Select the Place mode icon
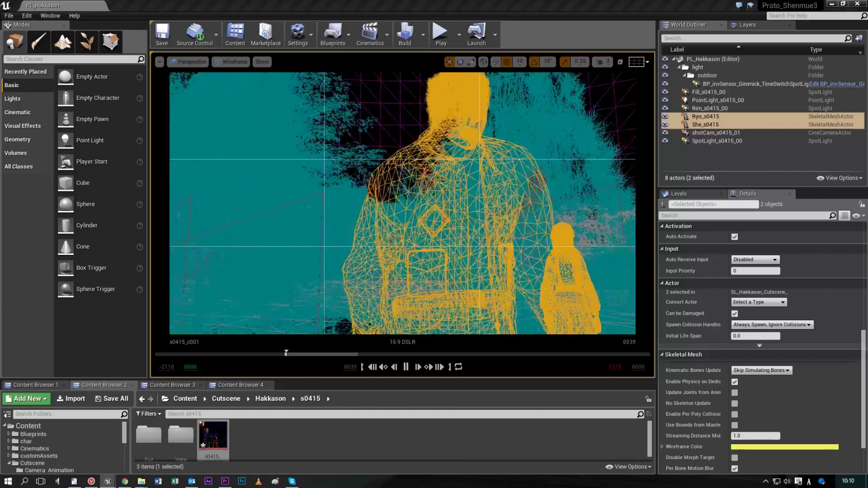Screen dimensions: 868x488 [x=15, y=42]
